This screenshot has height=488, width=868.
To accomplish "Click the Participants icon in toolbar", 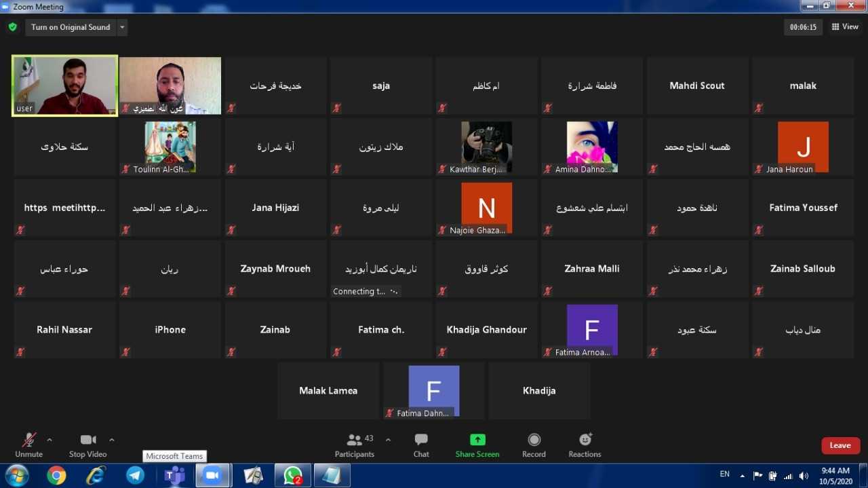I will coord(354,440).
